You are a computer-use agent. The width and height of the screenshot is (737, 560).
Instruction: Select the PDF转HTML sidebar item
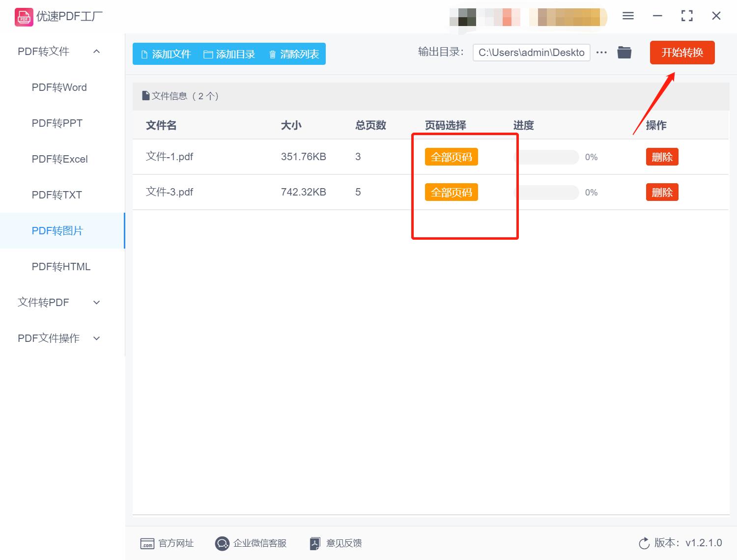click(x=60, y=266)
